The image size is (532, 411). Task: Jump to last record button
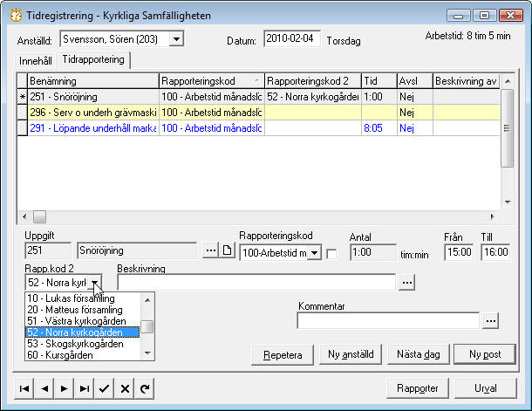84,388
